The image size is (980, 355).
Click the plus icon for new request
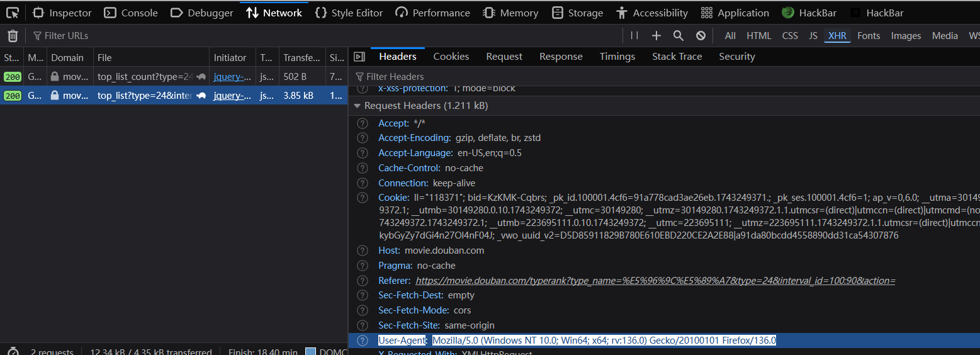pyautogui.click(x=656, y=36)
